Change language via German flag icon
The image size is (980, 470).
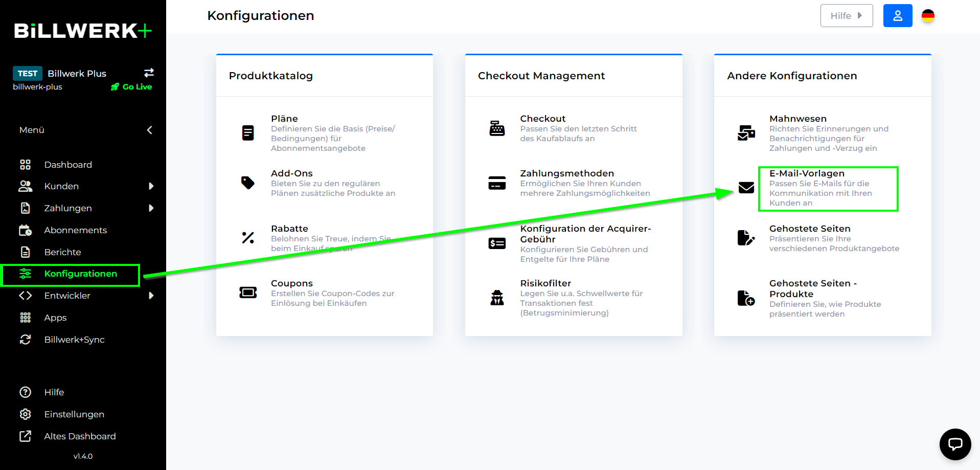coord(928,16)
